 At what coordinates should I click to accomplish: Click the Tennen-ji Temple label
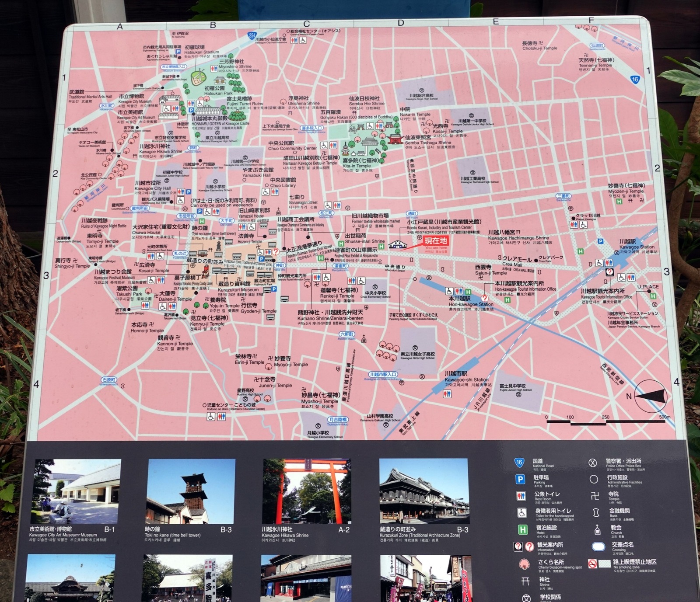click(x=595, y=65)
